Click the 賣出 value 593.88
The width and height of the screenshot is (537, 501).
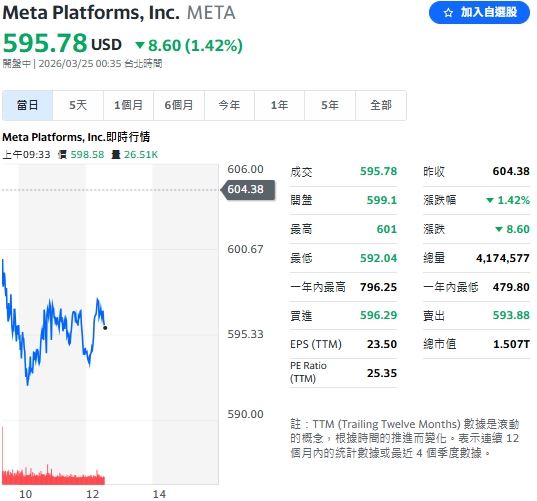(511, 315)
